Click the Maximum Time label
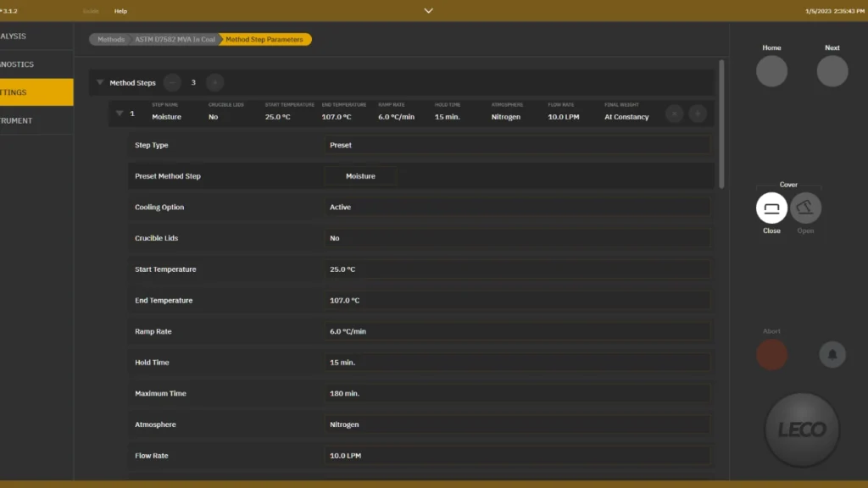Screen dimensions: 868x488 [160, 393]
